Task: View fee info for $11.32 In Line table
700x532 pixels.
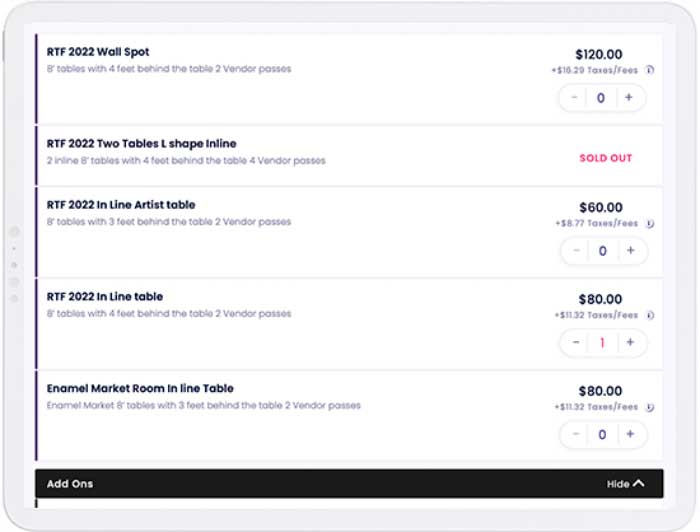Action: pos(650,315)
